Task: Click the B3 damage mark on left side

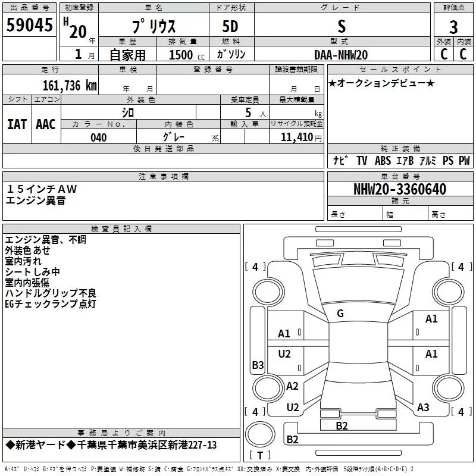Action: (x=258, y=365)
